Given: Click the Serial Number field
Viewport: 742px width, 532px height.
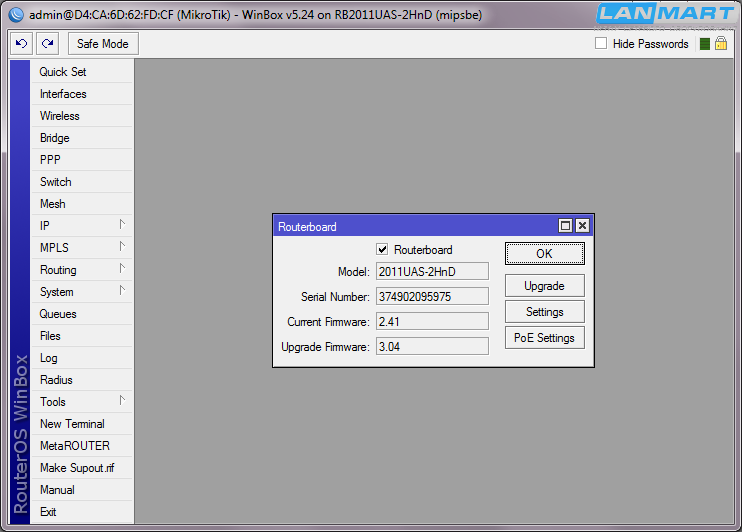Looking at the screenshot, I should pyautogui.click(x=432, y=297).
